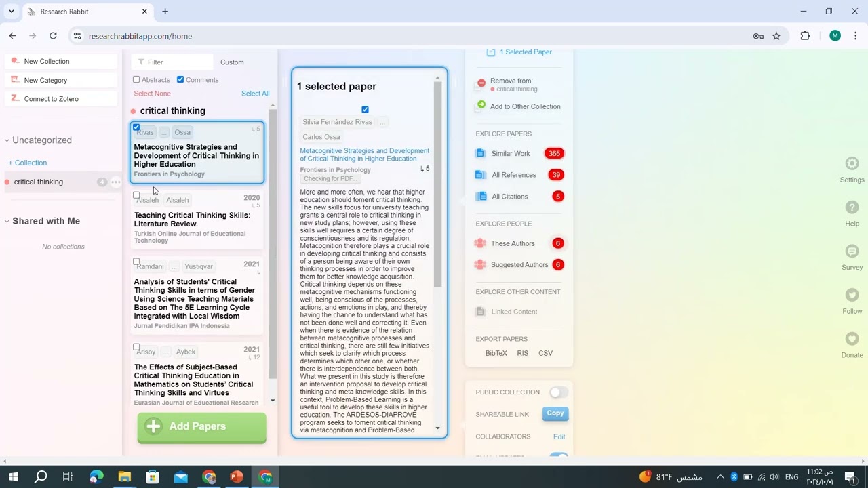This screenshot has width=868, height=488.
Task: Click the Add Papers button
Action: 201,426
